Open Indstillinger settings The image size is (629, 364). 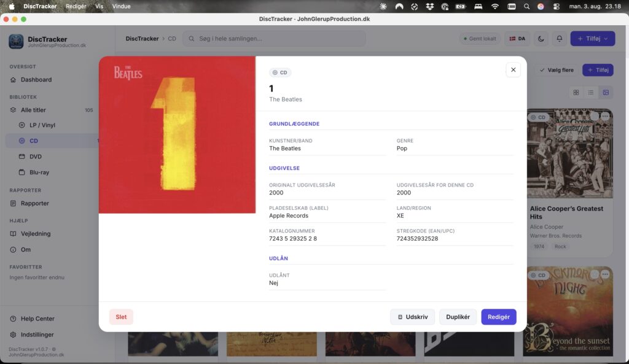click(37, 335)
